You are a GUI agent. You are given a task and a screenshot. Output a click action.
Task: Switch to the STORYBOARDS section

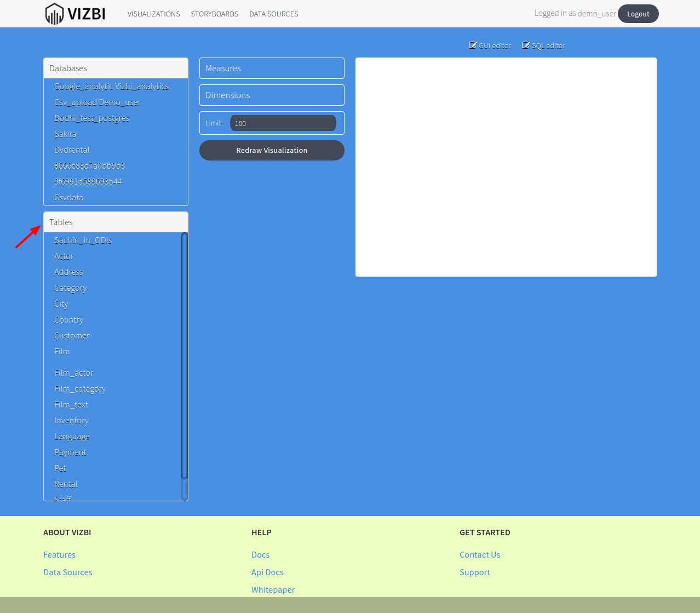point(214,14)
